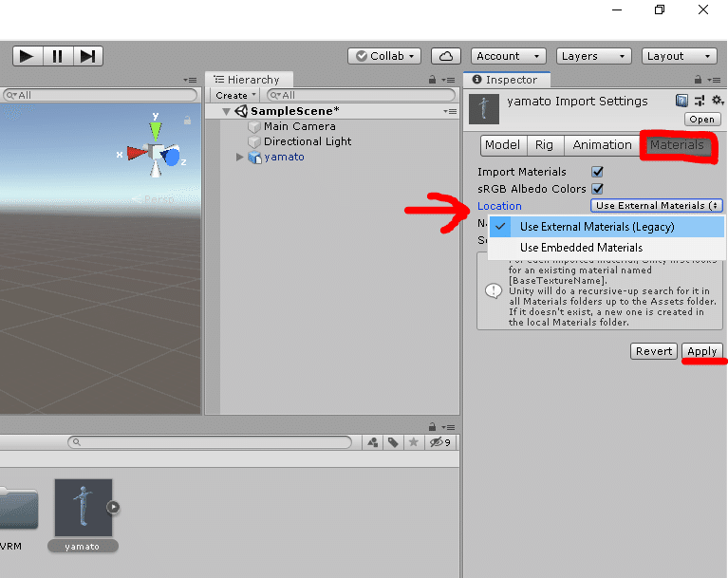Open the Inspector help reference icon
The height and width of the screenshot is (578, 728).
point(681,101)
